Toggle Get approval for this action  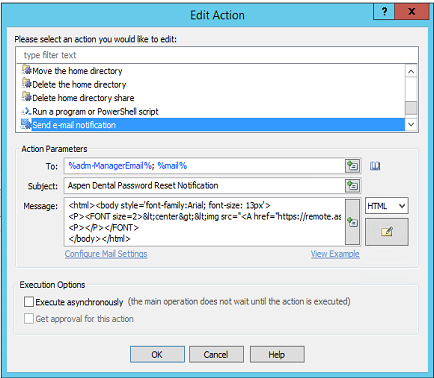pyautogui.click(x=29, y=319)
